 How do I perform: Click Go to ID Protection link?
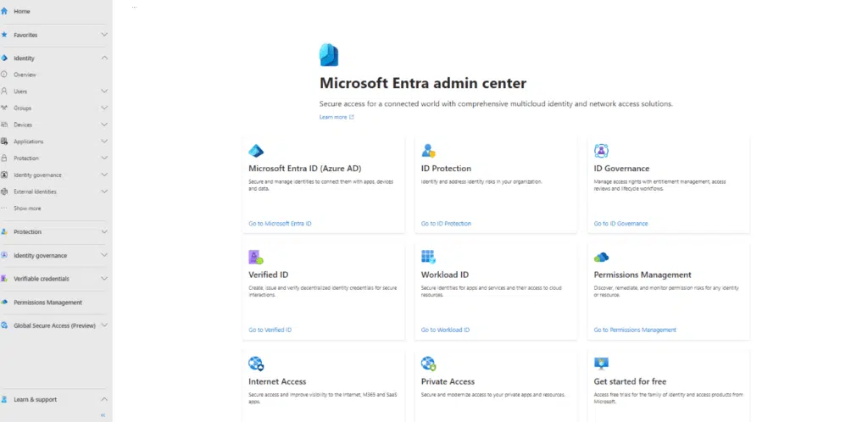(x=446, y=224)
